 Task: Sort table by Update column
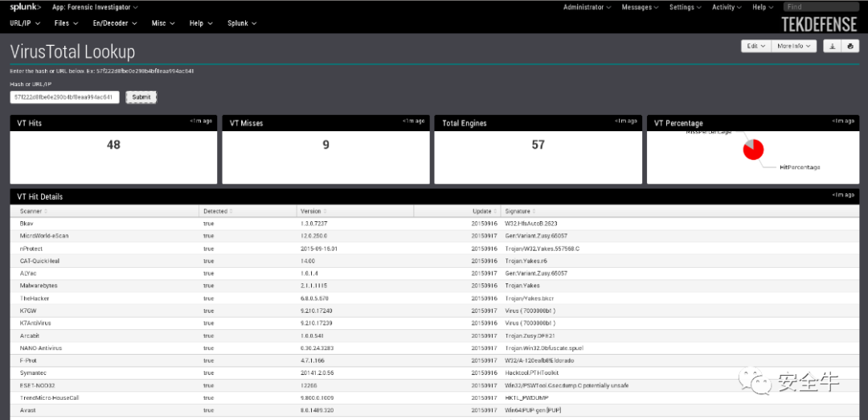coord(484,211)
